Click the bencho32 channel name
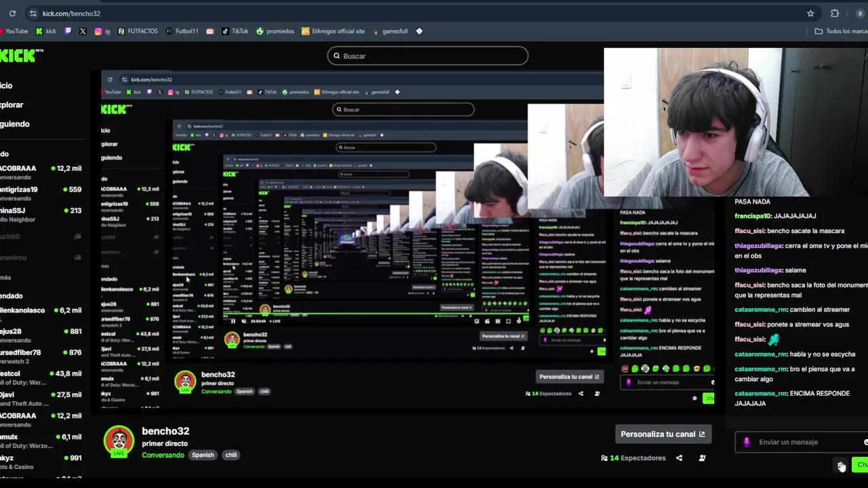Image resolution: width=868 pixels, height=488 pixels. [165, 431]
